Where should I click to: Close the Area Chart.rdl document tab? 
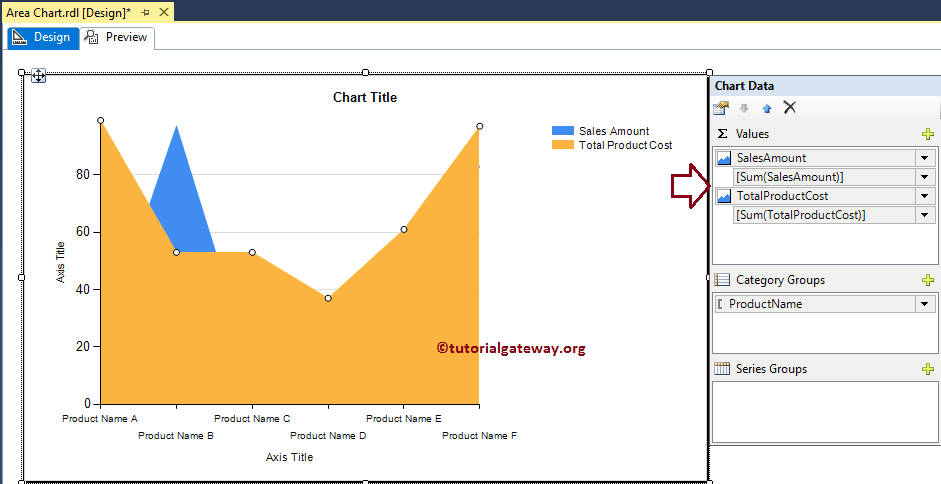(x=164, y=12)
